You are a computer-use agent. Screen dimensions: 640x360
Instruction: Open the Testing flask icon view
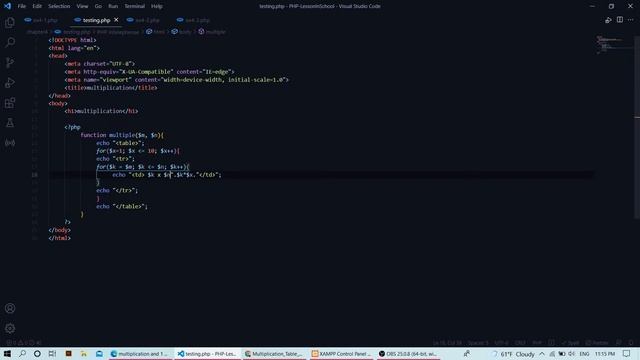(x=10, y=122)
